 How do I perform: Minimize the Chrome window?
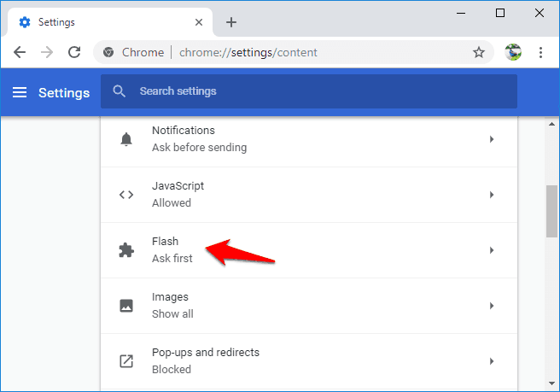pos(461,13)
